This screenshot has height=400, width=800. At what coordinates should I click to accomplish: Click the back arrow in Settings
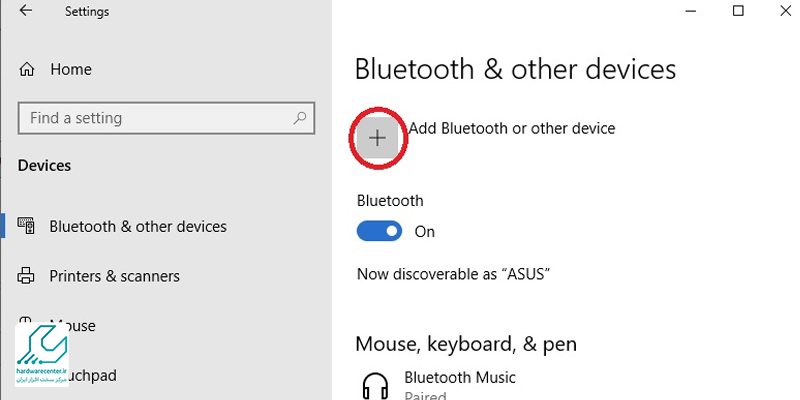tap(25, 12)
